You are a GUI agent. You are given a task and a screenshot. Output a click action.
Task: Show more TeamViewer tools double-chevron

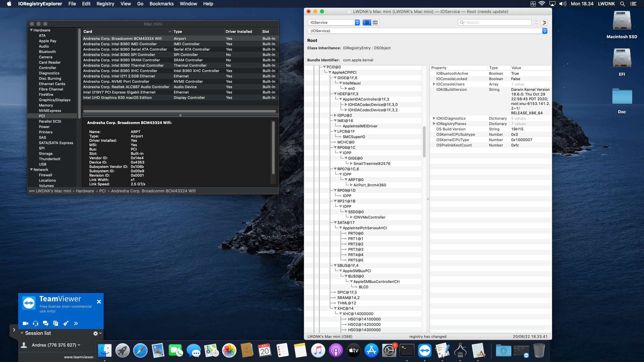click(x=76, y=323)
